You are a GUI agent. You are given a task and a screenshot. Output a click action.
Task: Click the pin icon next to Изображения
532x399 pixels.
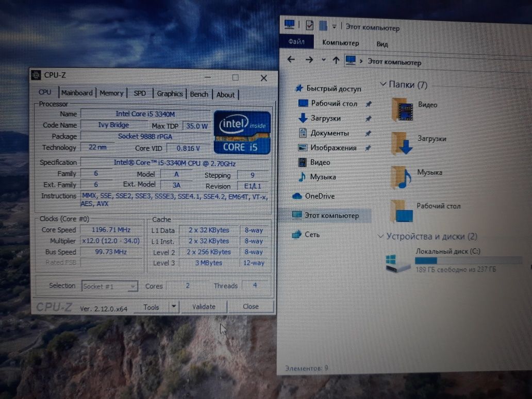tap(368, 148)
